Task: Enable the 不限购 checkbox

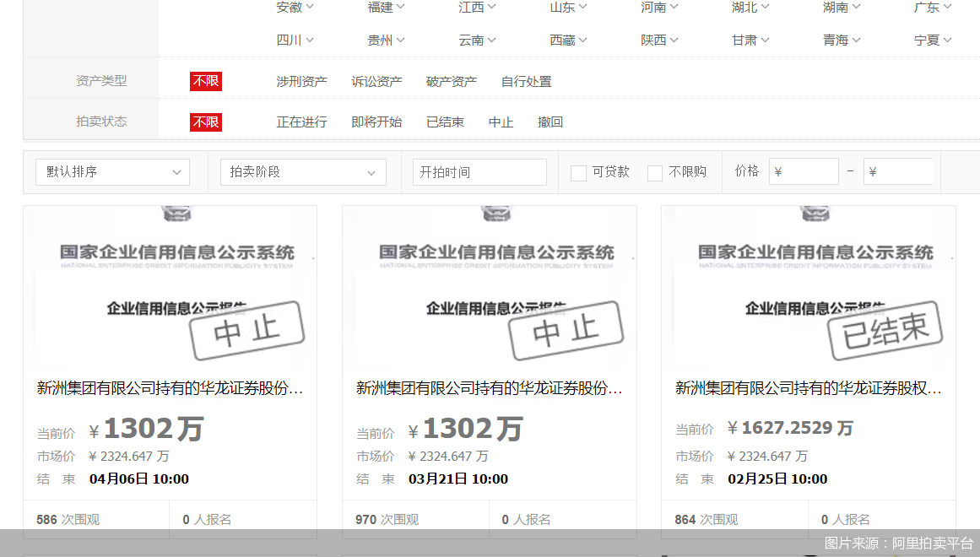Action: pos(655,173)
